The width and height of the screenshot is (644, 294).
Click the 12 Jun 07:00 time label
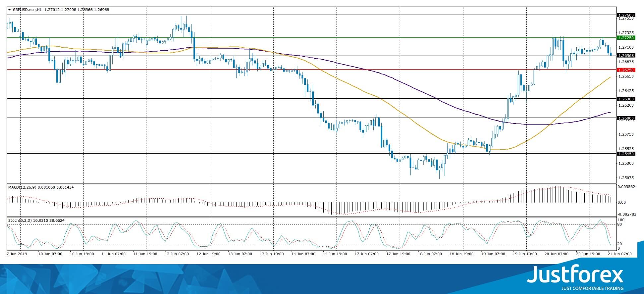click(177, 254)
